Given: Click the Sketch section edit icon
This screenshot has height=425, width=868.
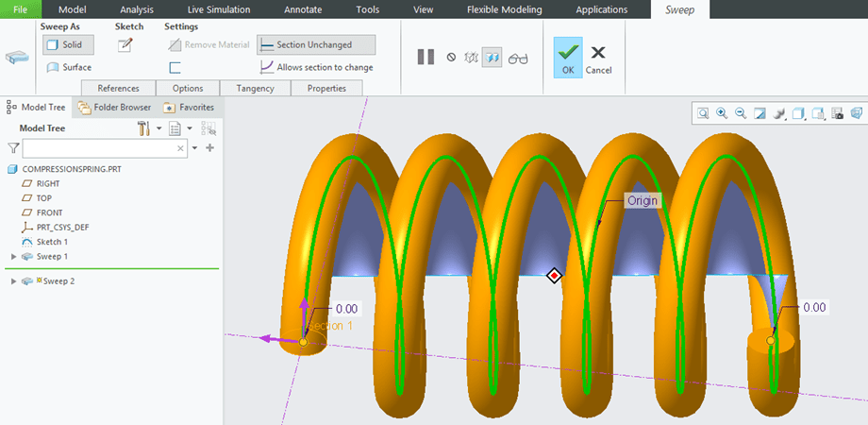Looking at the screenshot, I should (125, 45).
